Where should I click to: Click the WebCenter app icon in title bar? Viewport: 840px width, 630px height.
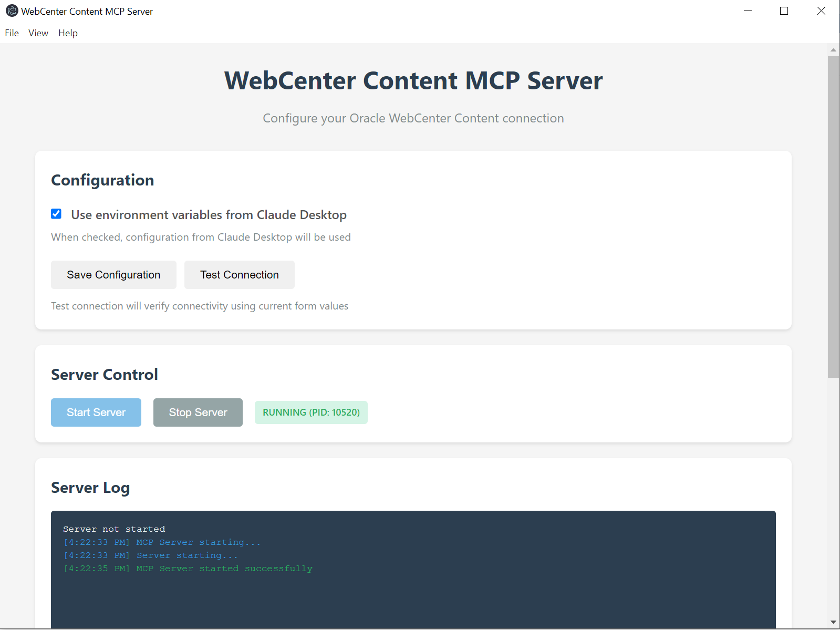12,11
